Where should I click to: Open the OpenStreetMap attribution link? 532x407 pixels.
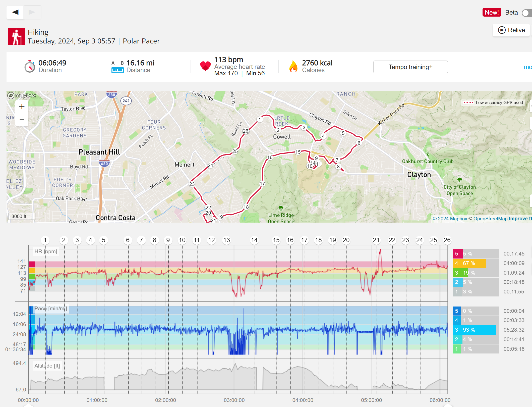[490, 219]
